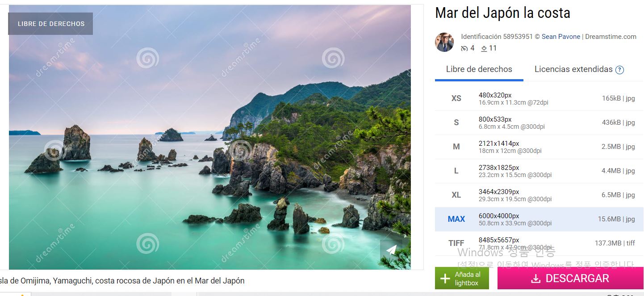
Task: Open the Sean Pavone author link
Action: click(x=561, y=37)
